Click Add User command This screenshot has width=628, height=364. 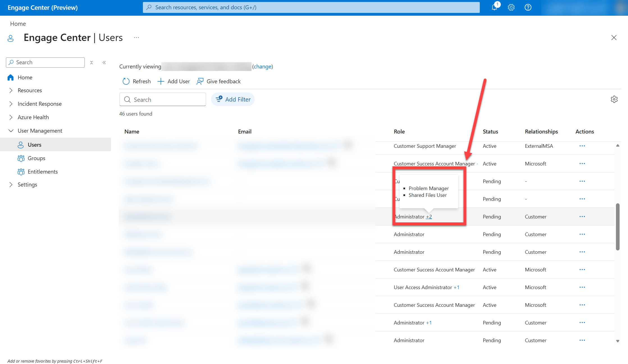pyautogui.click(x=174, y=81)
